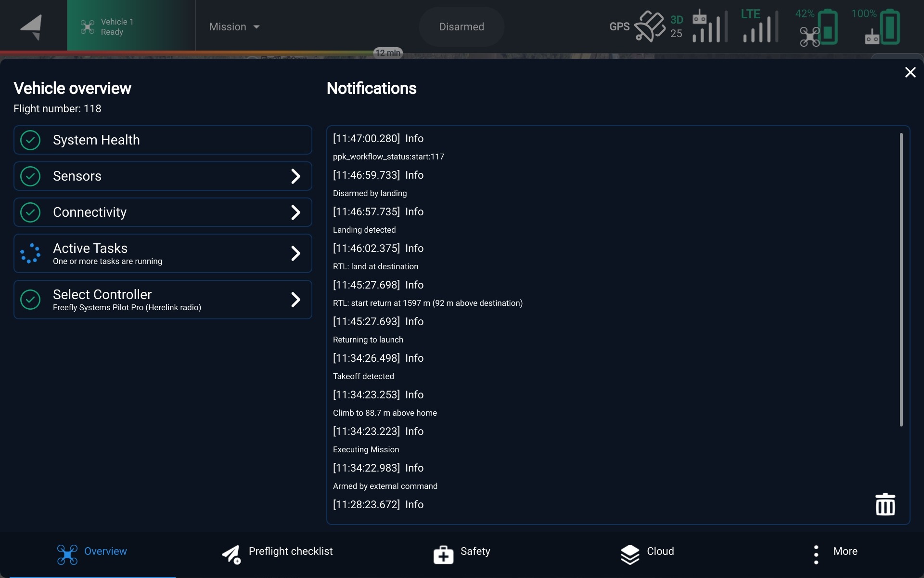
Task: Click the GPS satellite status icon
Action: 649,26
